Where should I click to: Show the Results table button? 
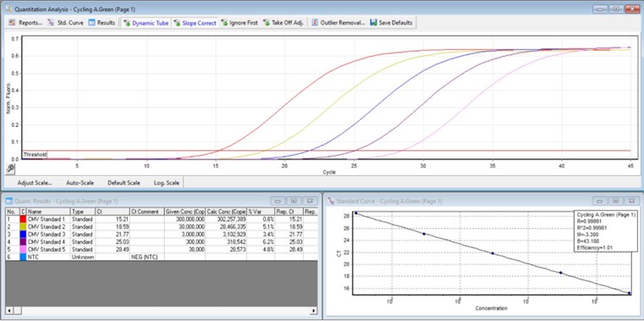(x=102, y=23)
